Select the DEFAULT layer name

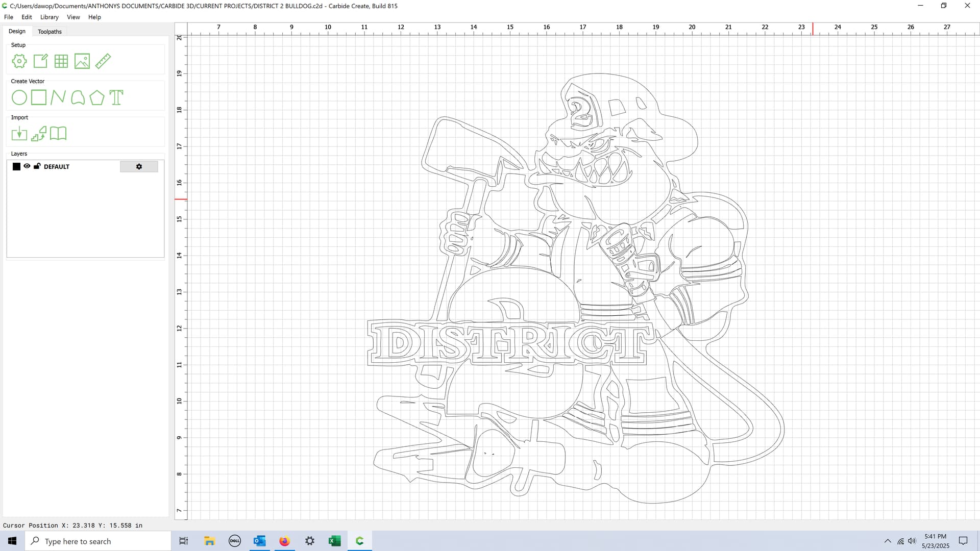57,167
